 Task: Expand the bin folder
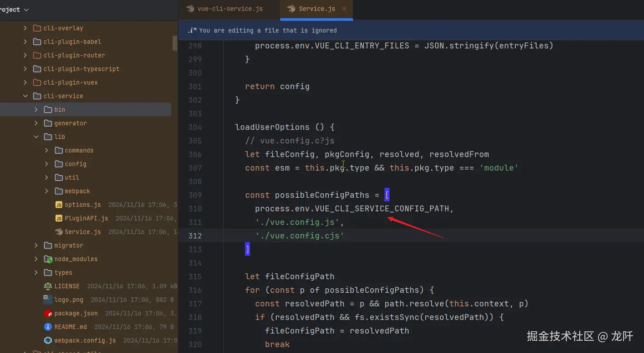coord(36,110)
